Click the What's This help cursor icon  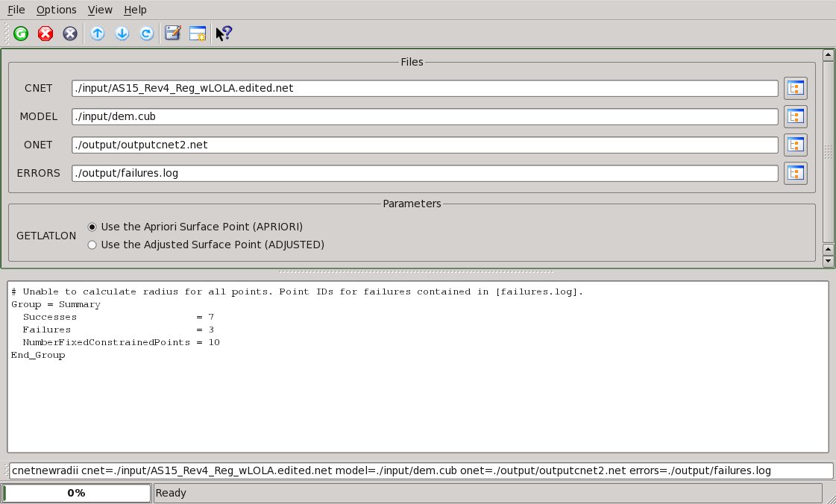[224, 34]
